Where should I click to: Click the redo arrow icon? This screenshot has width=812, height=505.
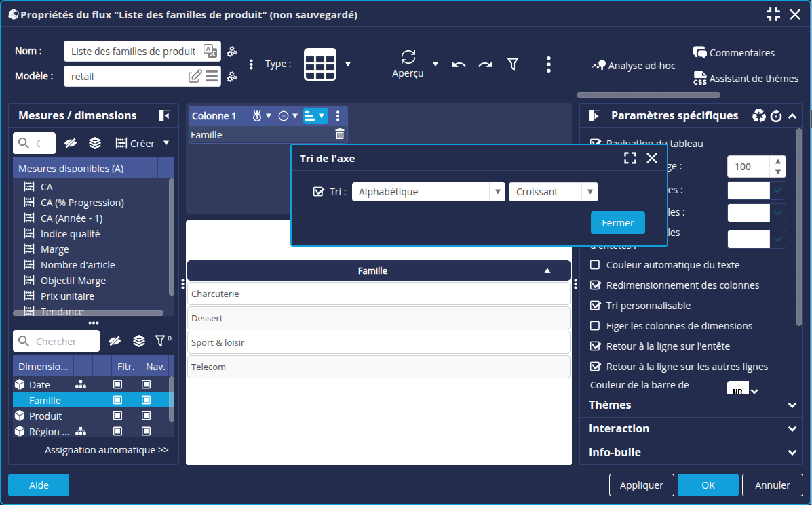(485, 64)
